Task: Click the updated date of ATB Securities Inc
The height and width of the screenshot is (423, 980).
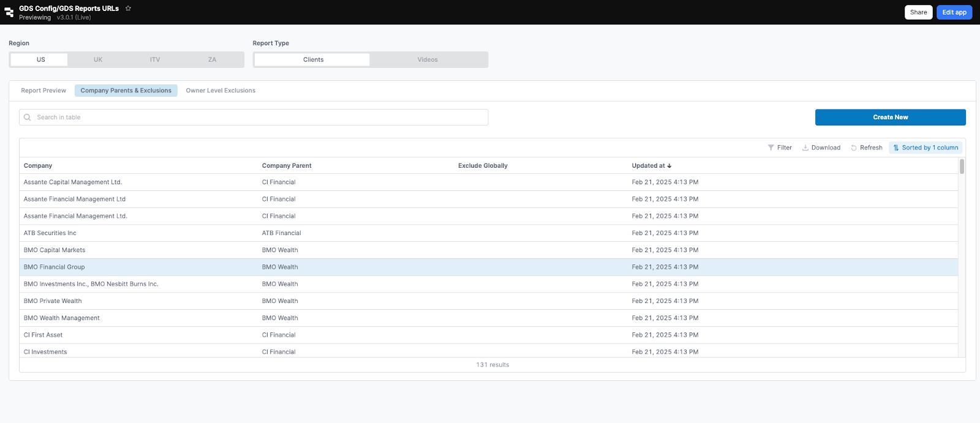Action: click(x=665, y=233)
